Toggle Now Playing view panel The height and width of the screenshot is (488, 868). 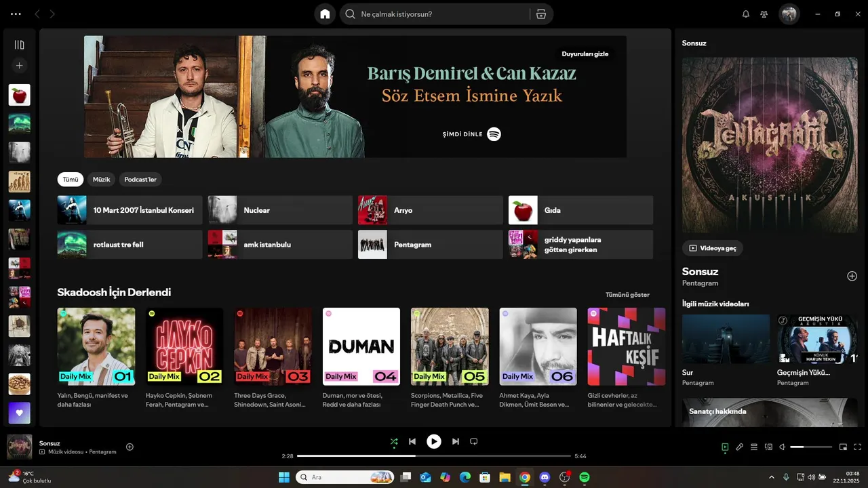pos(725,447)
